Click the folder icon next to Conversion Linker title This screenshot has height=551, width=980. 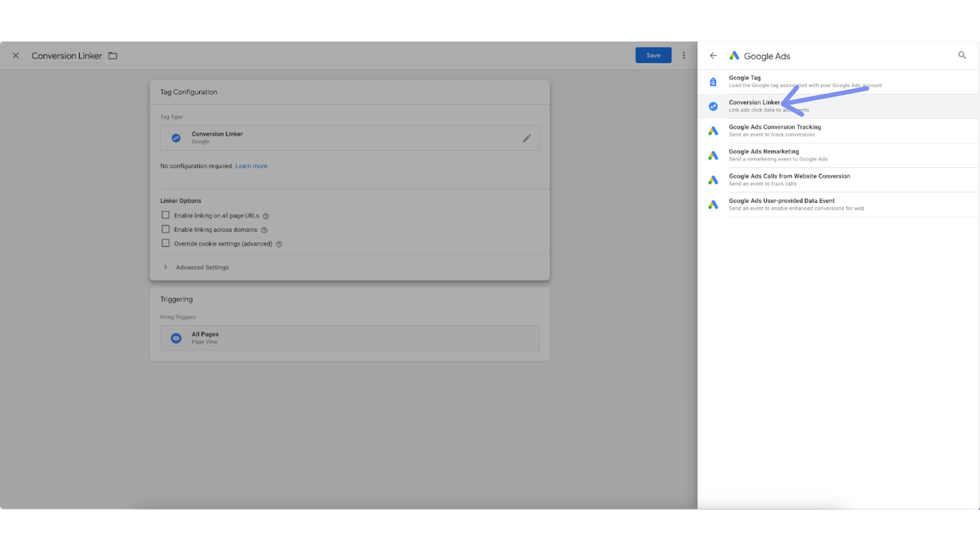(x=112, y=56)
